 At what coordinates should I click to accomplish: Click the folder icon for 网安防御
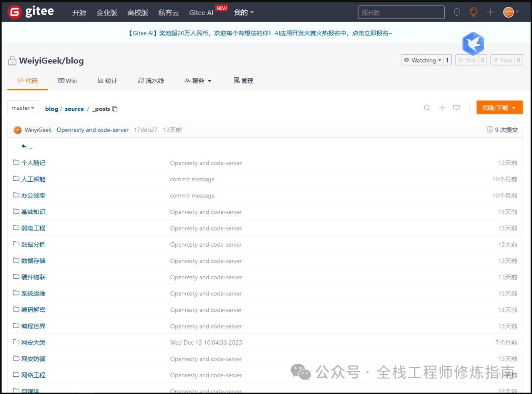coord(16,358)
